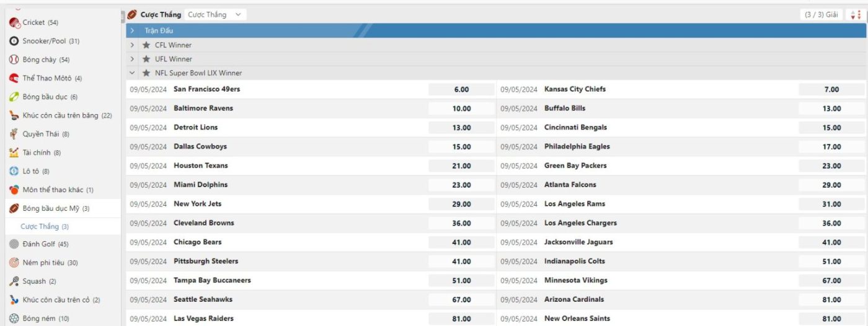
Task: Click the (3 / 3) Giải league filter
Action: 821,15
